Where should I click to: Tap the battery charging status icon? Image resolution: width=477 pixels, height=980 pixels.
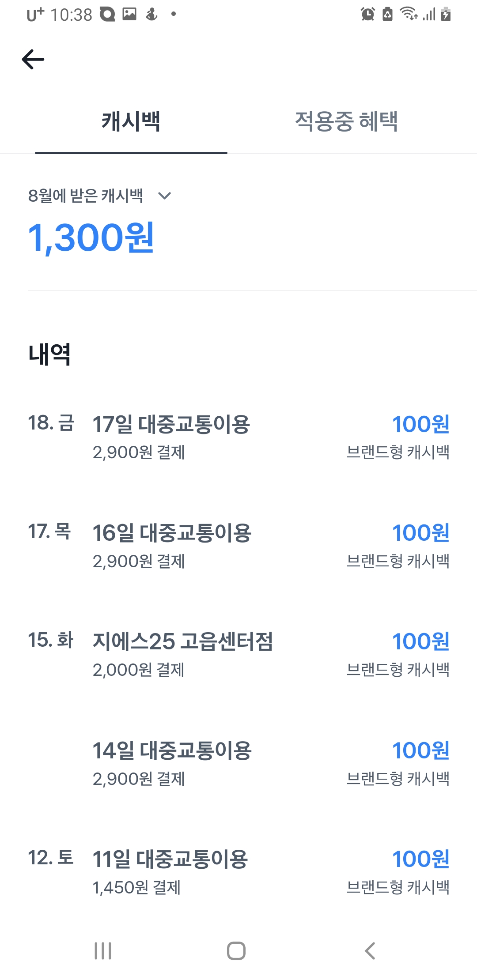pos(446,14)
